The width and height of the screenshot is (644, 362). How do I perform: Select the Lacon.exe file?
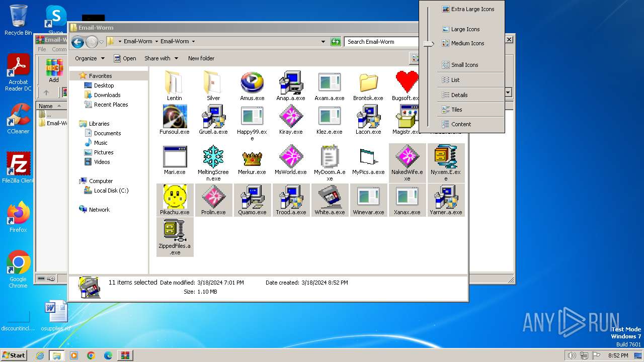(x=368, y=119)
